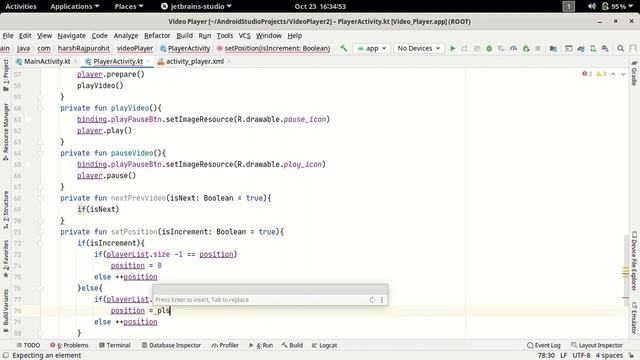The image size is (640, 360).
Task: Open the Database Inspector tool window
Action: pyautogui.click(x=171, y=345)
